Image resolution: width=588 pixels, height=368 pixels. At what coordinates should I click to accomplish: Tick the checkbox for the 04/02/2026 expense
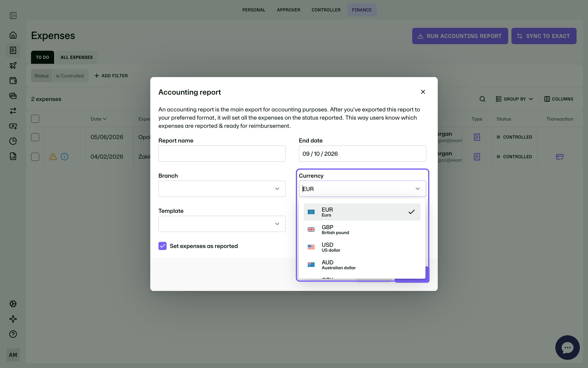35,157
